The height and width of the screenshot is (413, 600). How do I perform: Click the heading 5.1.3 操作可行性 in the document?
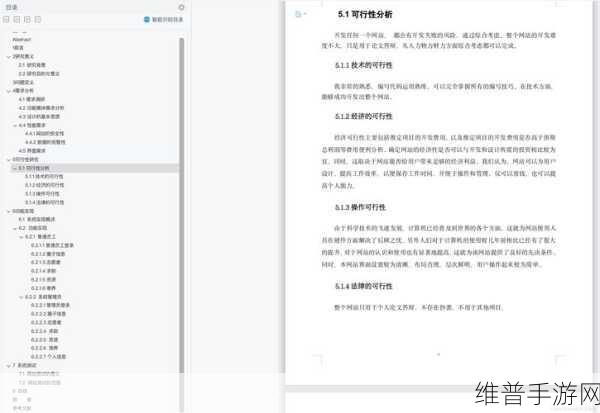[x=360, y=207]
